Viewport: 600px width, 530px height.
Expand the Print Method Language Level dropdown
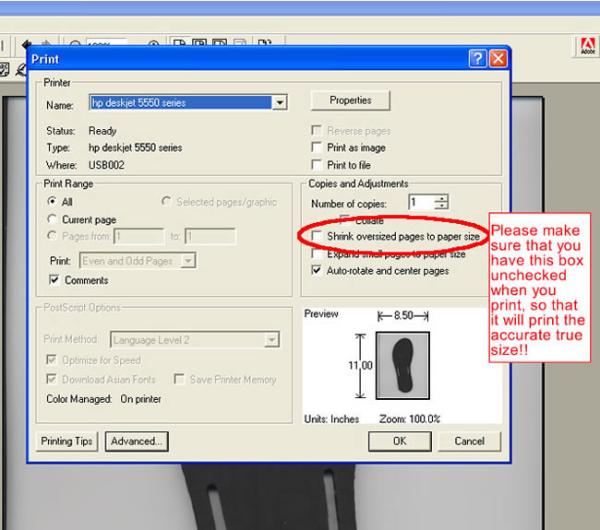coord(270,340)
